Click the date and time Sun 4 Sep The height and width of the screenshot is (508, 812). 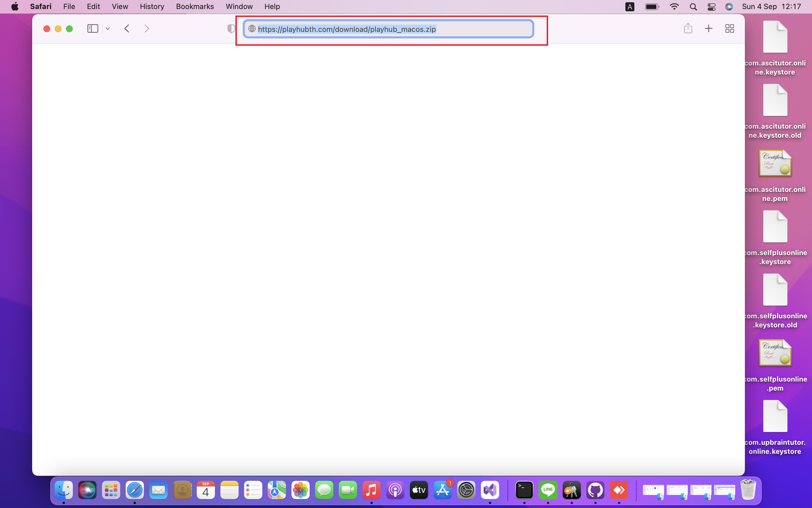pos(771,6)
